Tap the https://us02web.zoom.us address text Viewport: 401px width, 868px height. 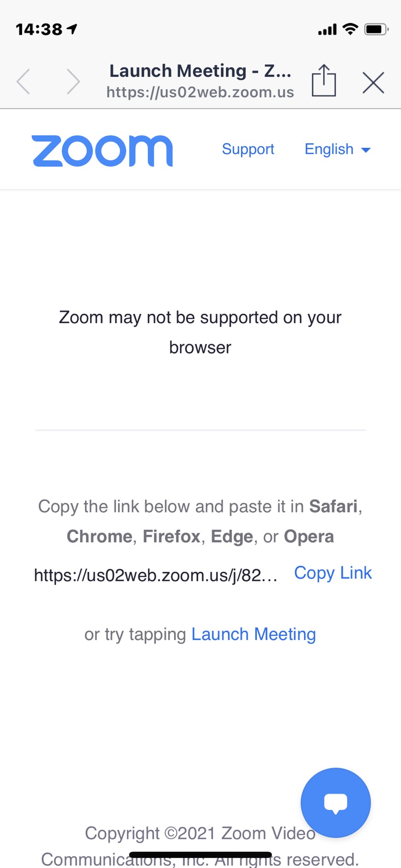(200, 92)
